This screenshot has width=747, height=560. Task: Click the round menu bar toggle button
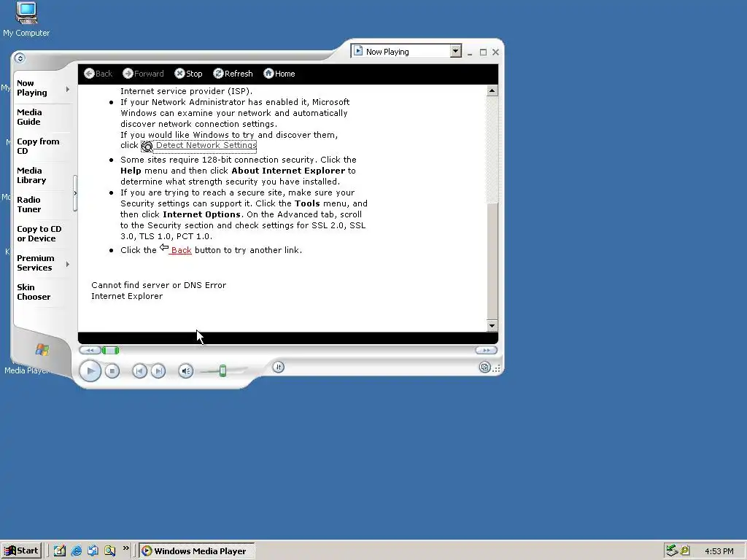tap(20, 58)
